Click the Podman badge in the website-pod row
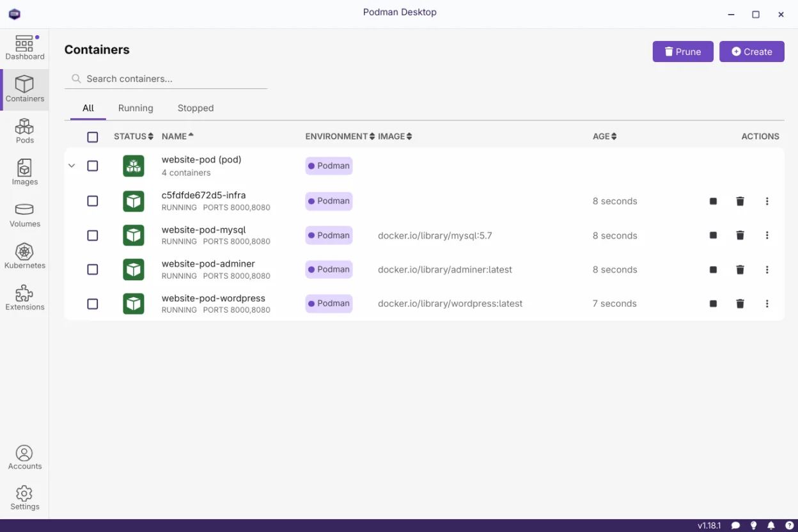 click(x=329, y=166)
